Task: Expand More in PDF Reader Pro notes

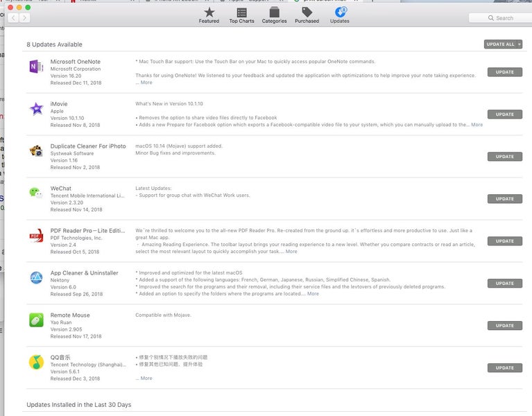Action: 291,251
